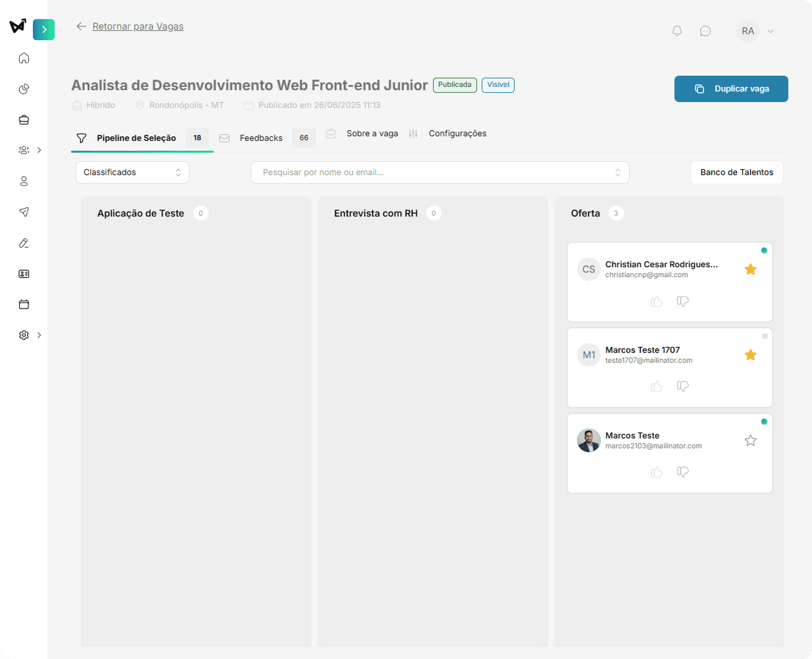This screenshot has height=659, width=812.
Task: Expand the sidebar with green arrow button
Action: (44, 30)
